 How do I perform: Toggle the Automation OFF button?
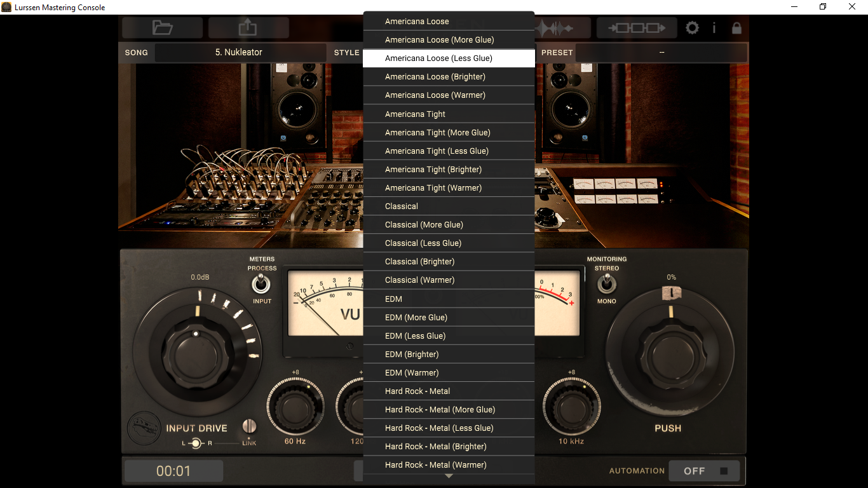tap(704, 471)
